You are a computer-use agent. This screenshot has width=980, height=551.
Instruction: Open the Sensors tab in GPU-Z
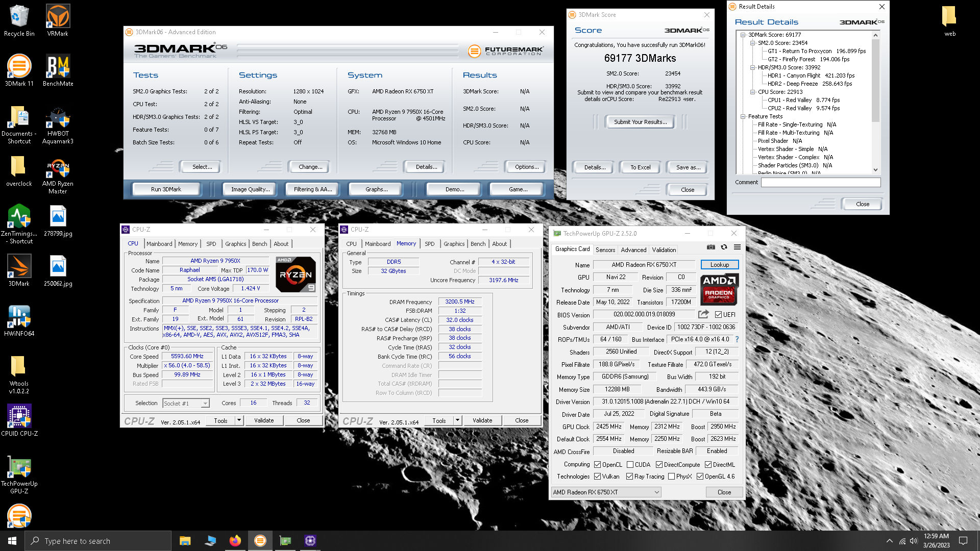click(x=605, y=250)
